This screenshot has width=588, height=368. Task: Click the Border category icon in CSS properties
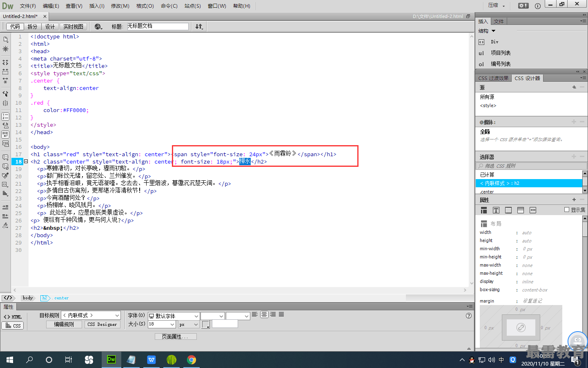508,210
